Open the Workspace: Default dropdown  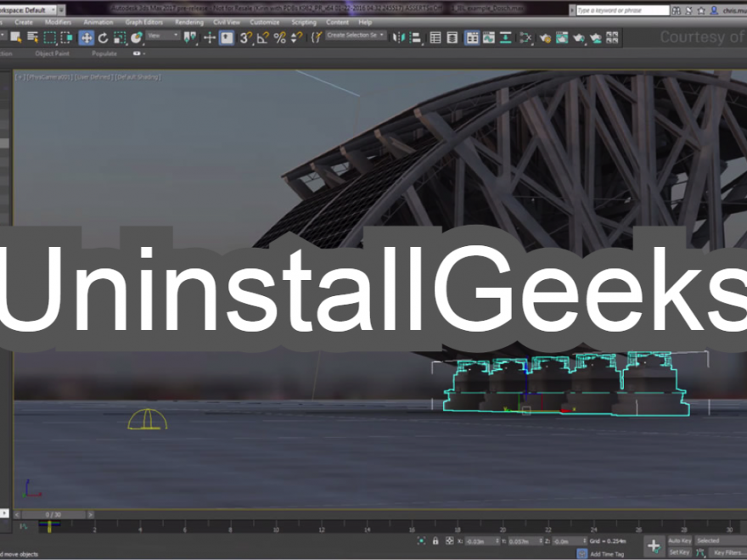(x=28, y=9)
